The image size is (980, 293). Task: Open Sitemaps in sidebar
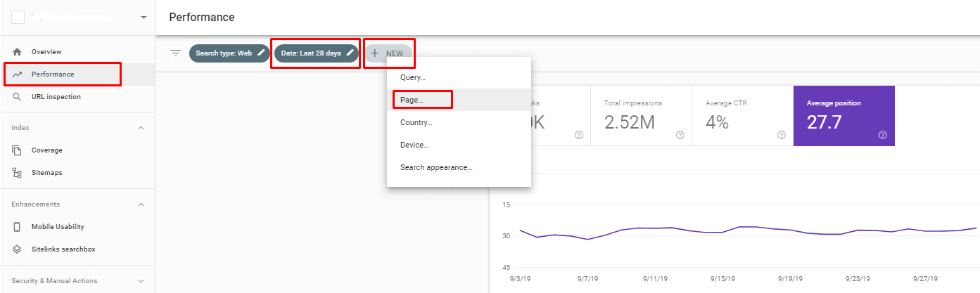pos(77,173)
